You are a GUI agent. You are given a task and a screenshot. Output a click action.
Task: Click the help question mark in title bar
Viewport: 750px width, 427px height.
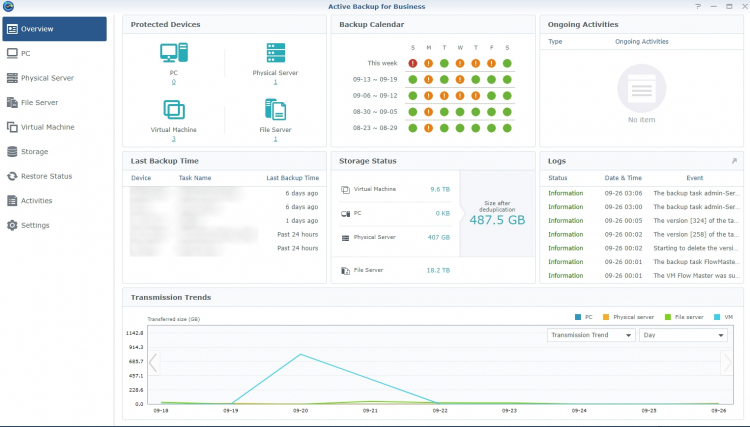pyautogui.click(x=698, y=7)
